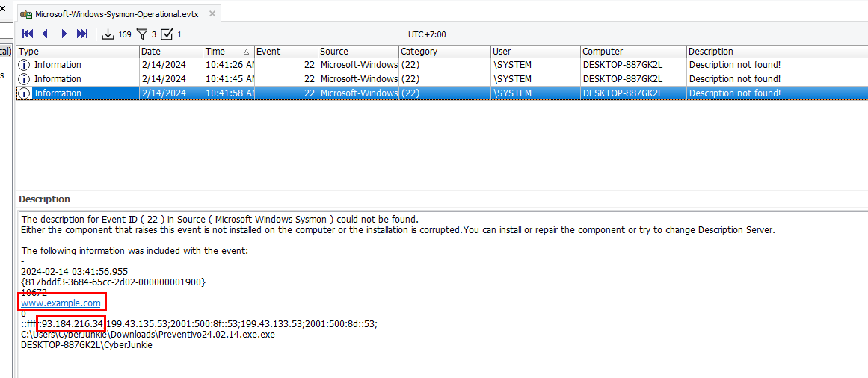Sort by the Date column header
The height and width of the screenshot is (378, 868).
point(171,51)
